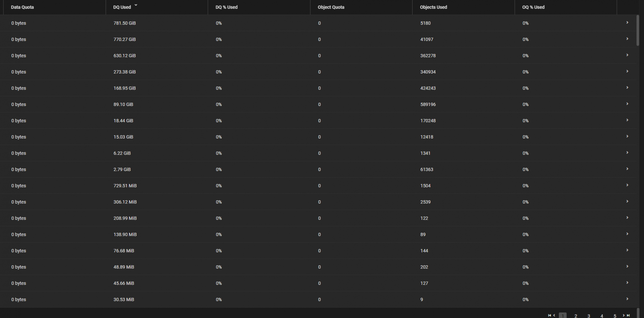This screenshot has height=318, width=644.
Task: Click objects used value 340934
Action: [x=428, y=72]
